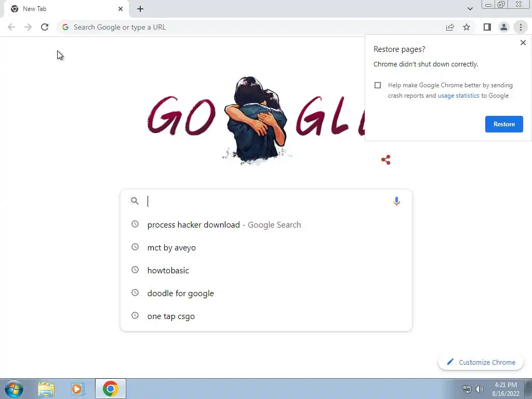532x399 pixels.
Task: Click the Restore button
Action: click(504, 124)
